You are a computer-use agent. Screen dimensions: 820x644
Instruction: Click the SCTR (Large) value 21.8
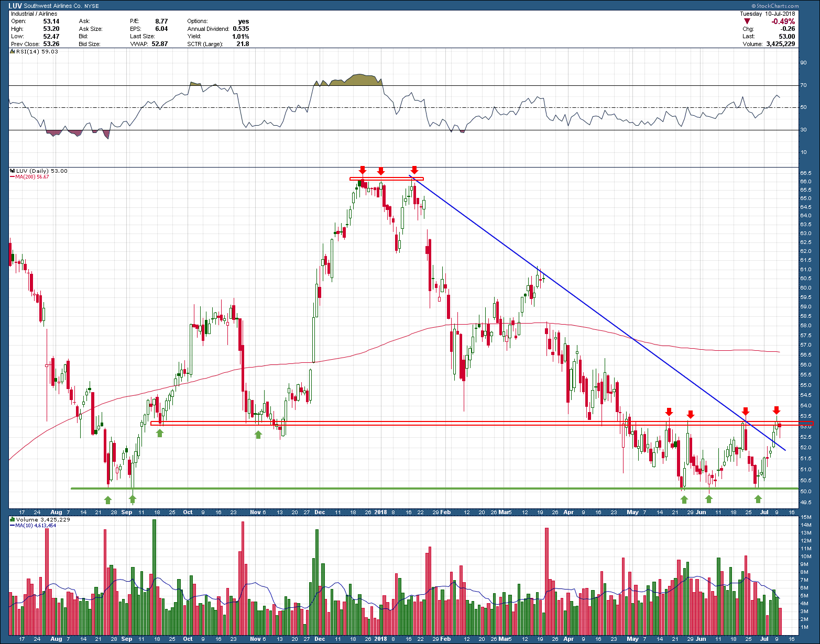[x=243, y=44]
